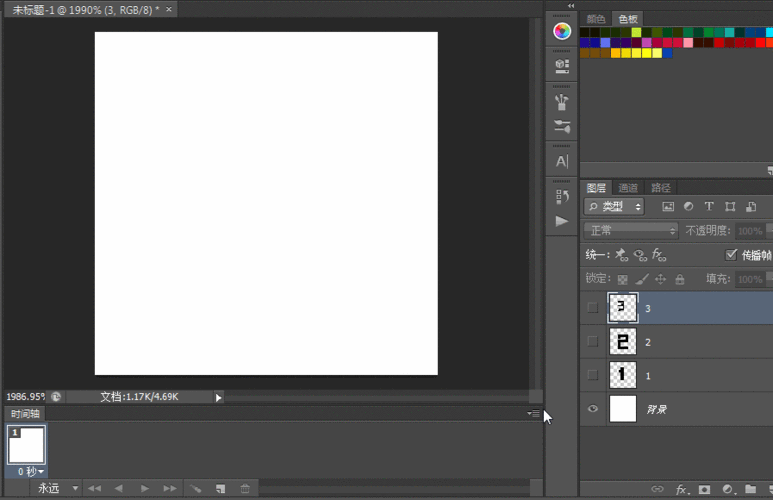The image size is (773, 500).
Task: Show layer 2 visibility box
Action: tap(593, 342)
